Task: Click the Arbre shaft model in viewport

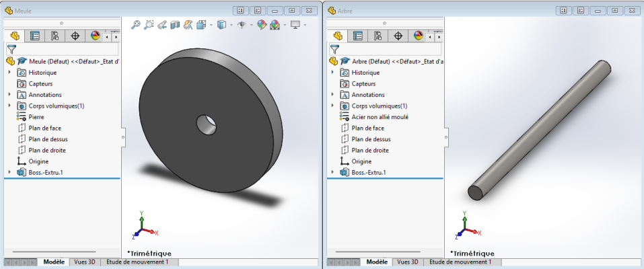Action: coord(539,130)
